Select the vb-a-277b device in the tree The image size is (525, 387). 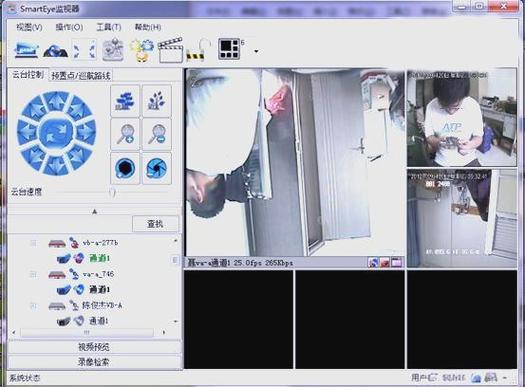click(100, 243)
